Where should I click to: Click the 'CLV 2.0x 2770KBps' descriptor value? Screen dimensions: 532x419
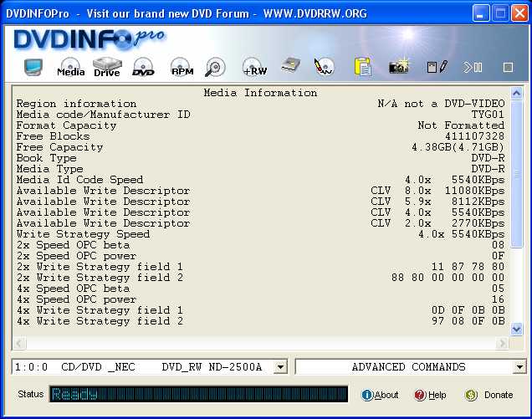(x=437, y=223)
